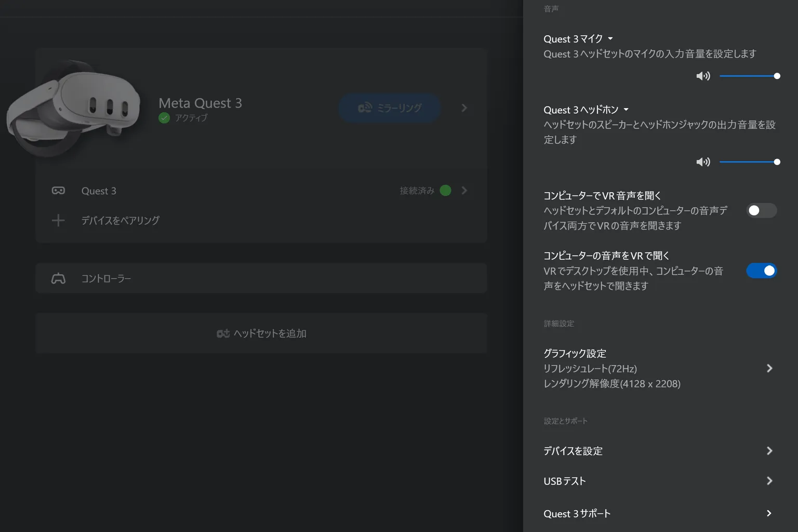Open グラフィック設定 via its chevron

[x=769, y=368]
